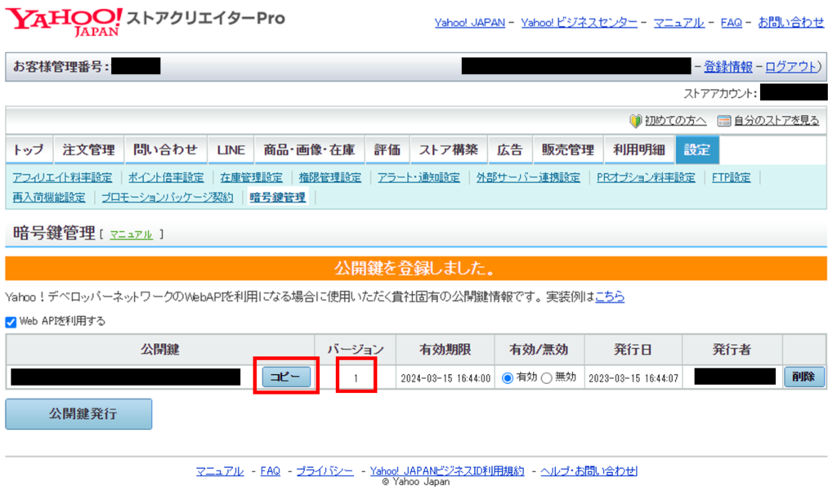Click the Yahoo! Japan logo
837x504 pixels.
(x=66, y=22)
